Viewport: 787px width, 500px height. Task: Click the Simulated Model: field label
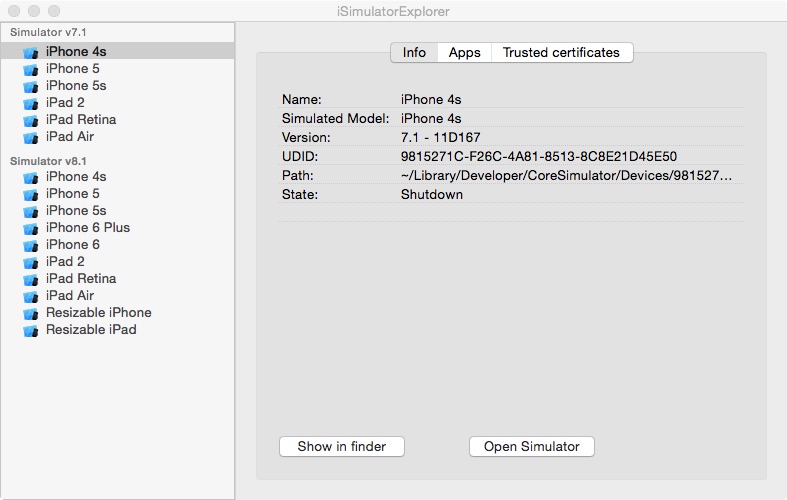point(335,118)
